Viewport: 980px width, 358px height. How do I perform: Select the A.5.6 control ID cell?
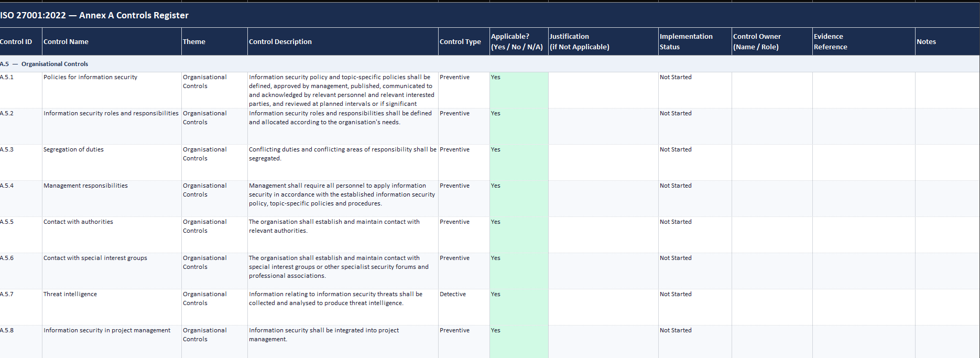pos(21,271)
